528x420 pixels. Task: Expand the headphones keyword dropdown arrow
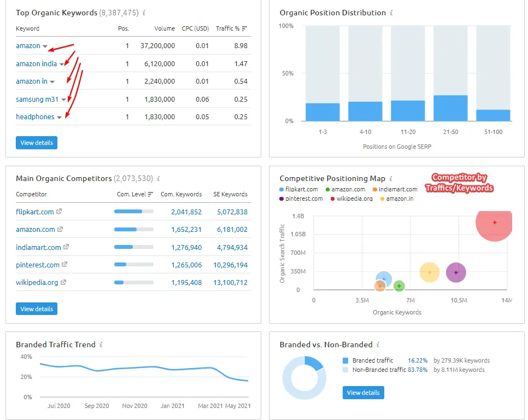59,117
